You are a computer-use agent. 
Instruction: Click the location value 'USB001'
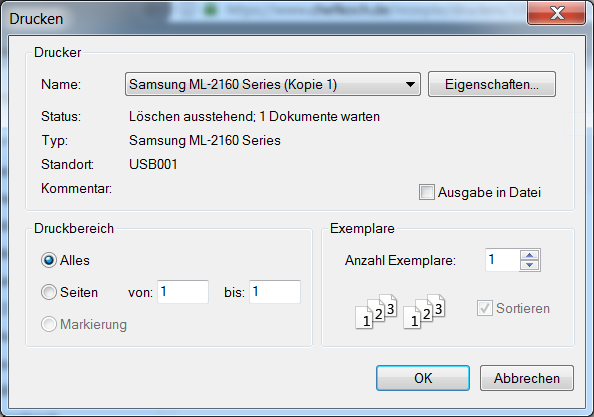[153, 164]
